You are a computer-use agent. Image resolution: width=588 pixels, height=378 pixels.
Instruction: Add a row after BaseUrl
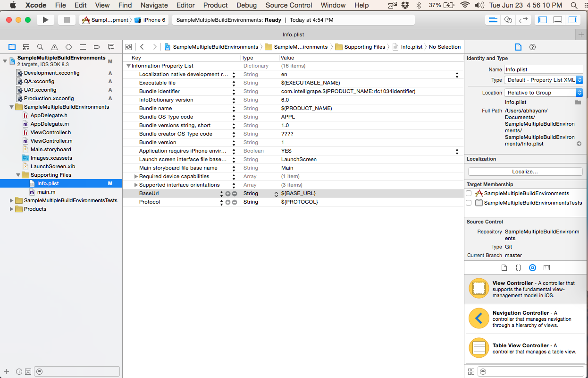228,194
